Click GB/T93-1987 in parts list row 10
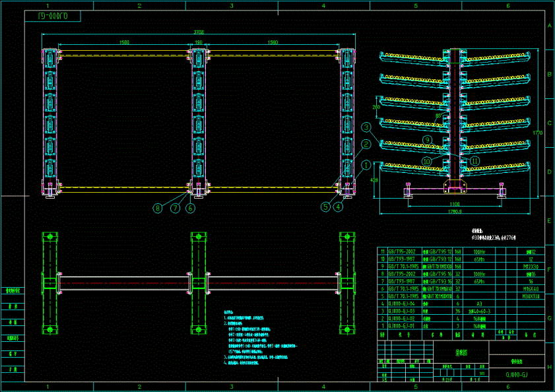The height and width of the screenshot is (392, 555). click(x=402, y=259)
